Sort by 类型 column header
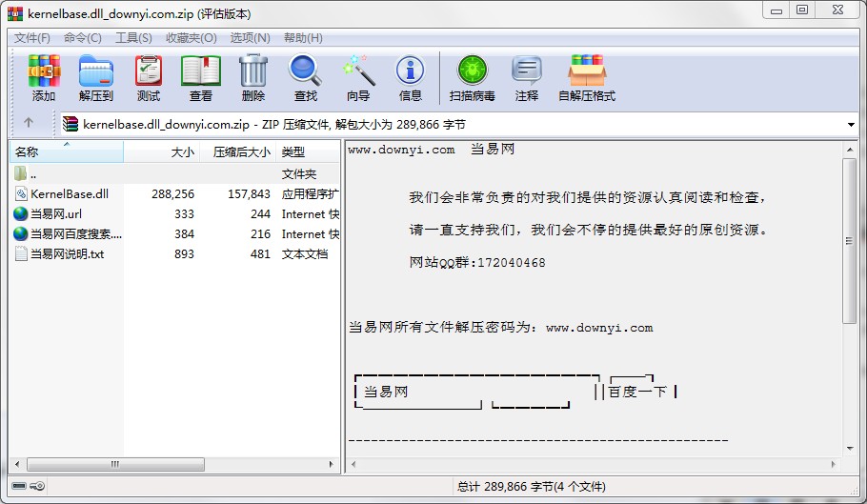The width and height of the screenshot is (867, 504). pos(308,151)
